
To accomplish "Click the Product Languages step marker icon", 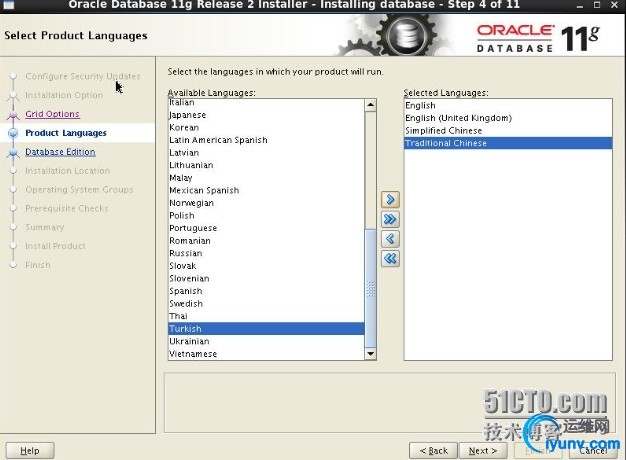I will point(13,133).
